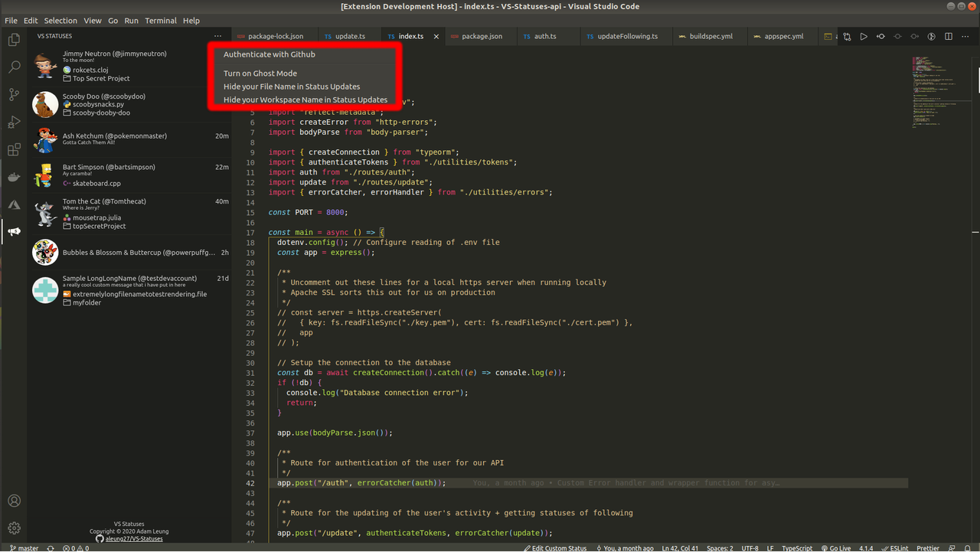Click Go Live in the status bar
The height and width of the screenshot is (552, 980).
click(836, 548)
